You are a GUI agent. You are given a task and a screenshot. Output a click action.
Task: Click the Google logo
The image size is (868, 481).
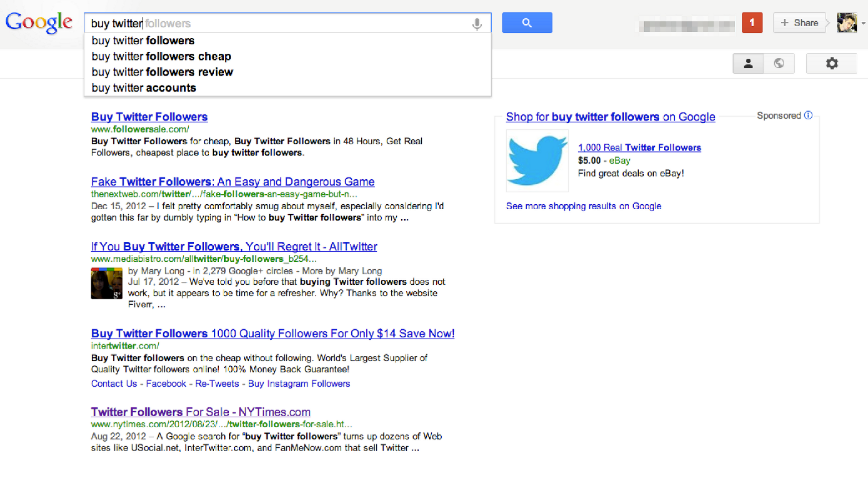coord(39,22)
